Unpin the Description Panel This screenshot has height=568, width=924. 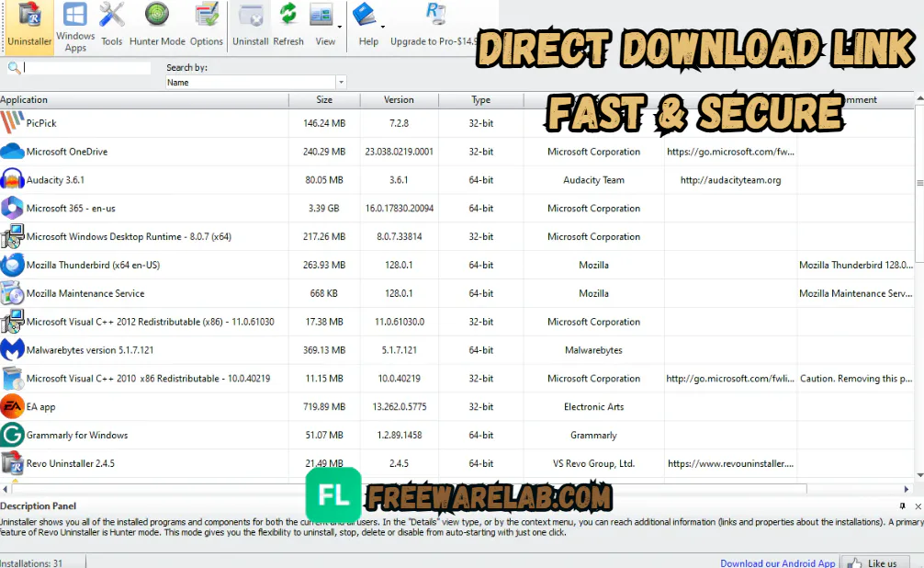pos(901,506)
